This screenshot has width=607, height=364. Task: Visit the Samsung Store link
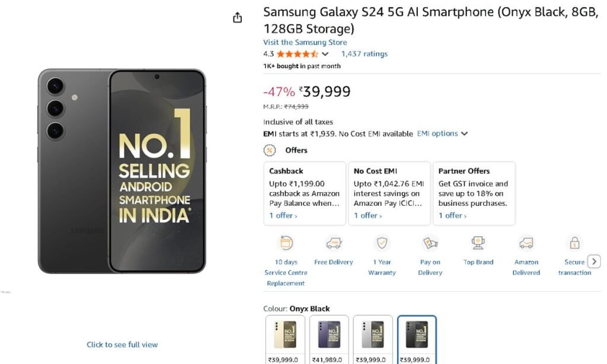click(305, 42)
